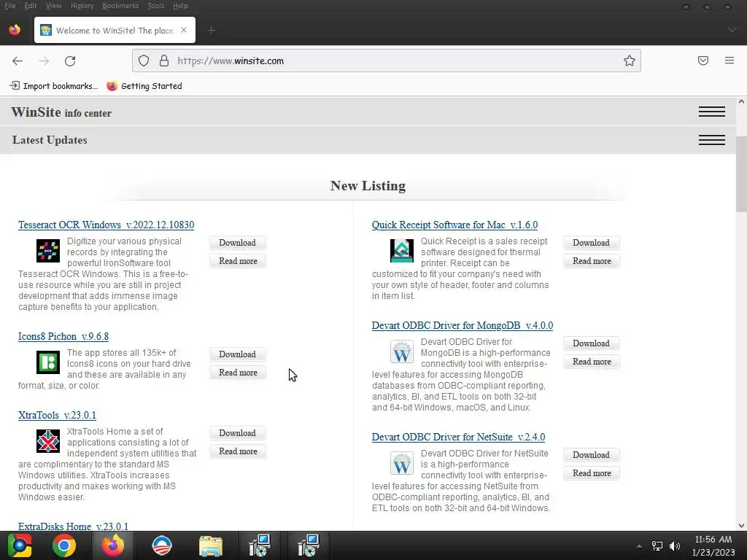Open the Edit menu
Viewport: 747px width, 560px height.
coord(31,6)
